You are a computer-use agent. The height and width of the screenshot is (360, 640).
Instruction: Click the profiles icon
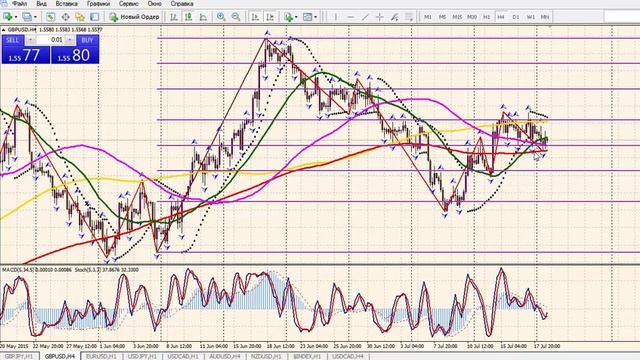point(27,17)
